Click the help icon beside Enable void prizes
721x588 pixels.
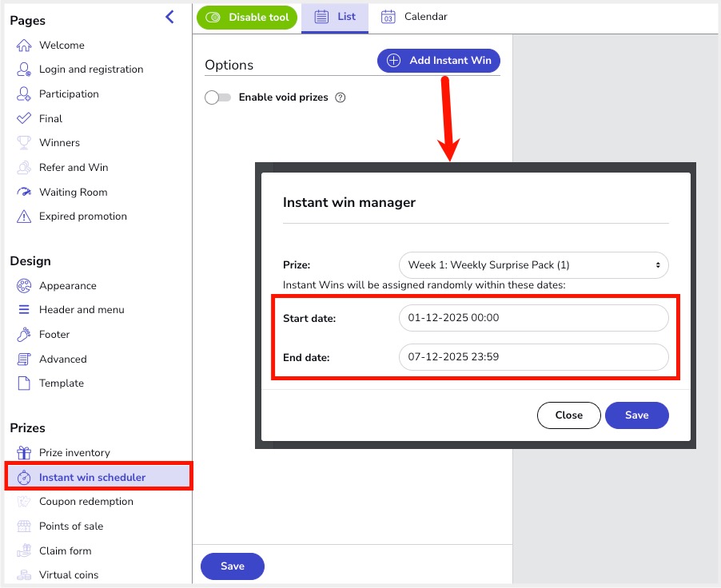(341, 97)
